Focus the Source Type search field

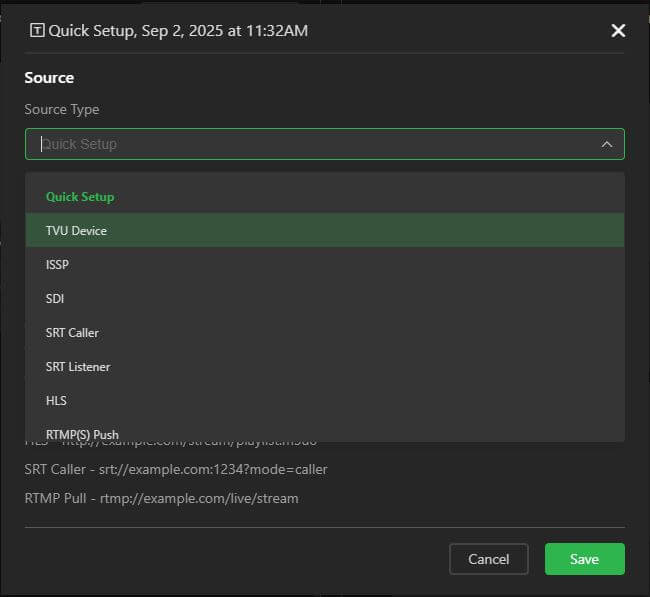pos(300,144)
